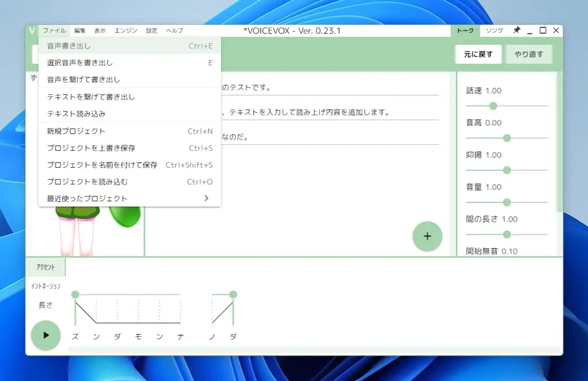Click the mora ナ in accent editor
Viewport: 588px width, 381px height.
click(180, 337)
